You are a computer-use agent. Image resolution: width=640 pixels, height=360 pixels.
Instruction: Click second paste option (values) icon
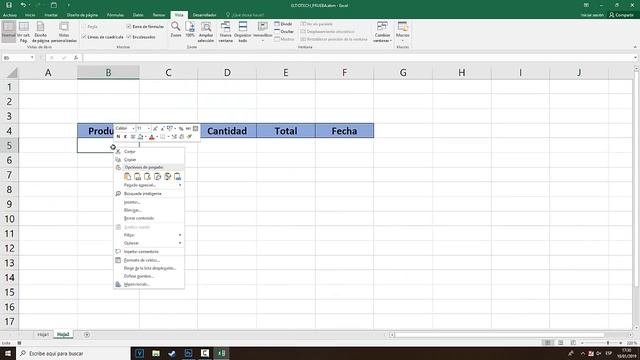[x=138, y=176]
